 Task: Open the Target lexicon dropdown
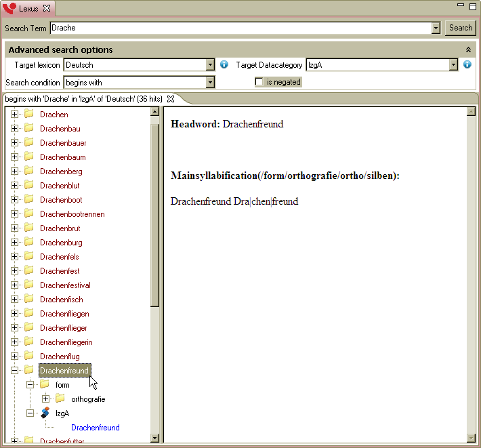(x=210, y=65)
